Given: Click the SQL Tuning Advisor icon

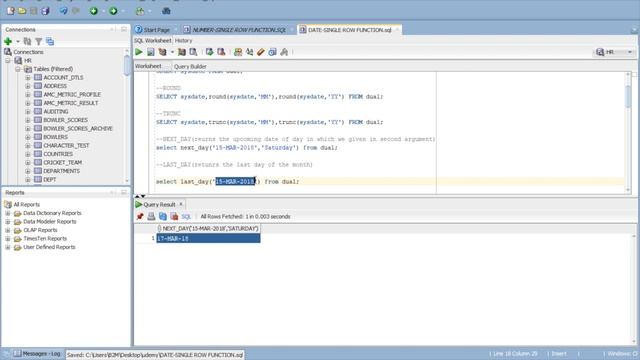Looking at the screenshot, I should [193, 52].
